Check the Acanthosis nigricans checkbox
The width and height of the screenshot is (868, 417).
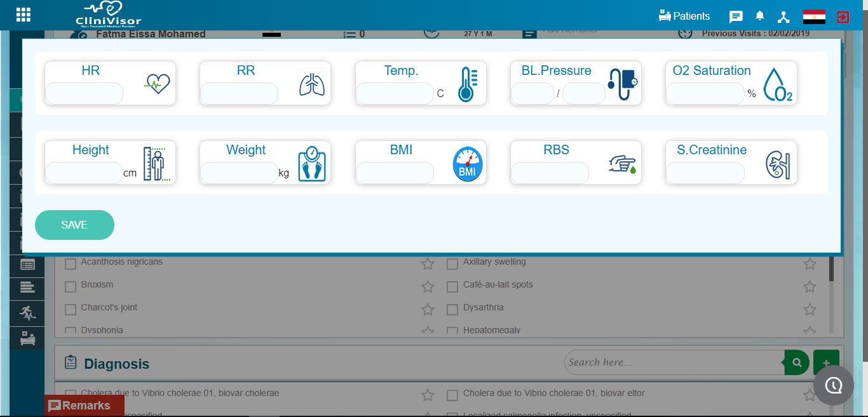click(71, 263)
